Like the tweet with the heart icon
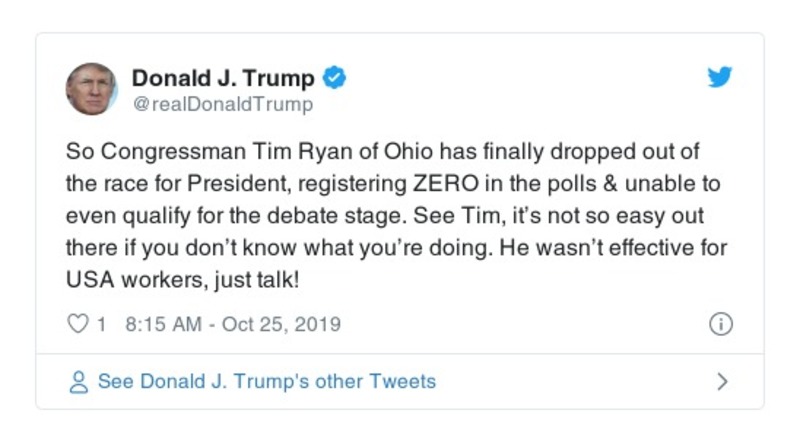The height and width of the screenshot is (445, 800). (76, 324)
